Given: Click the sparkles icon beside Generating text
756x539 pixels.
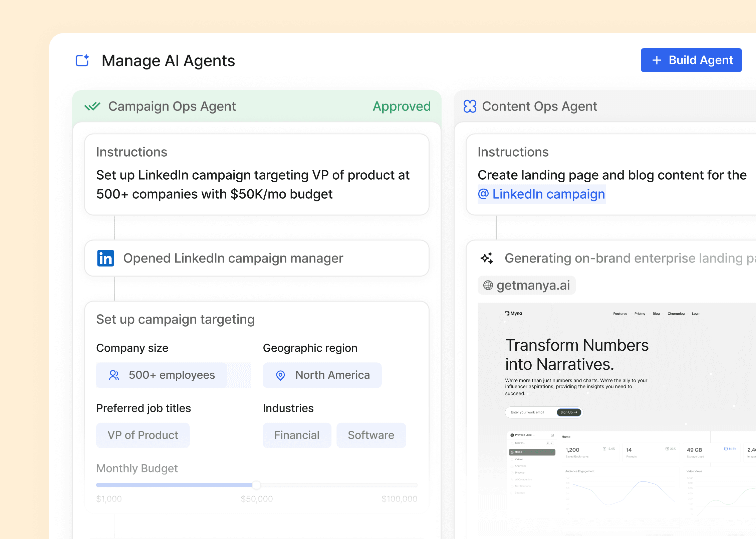Looking at the screenshot, I should (x=487, y=258).
